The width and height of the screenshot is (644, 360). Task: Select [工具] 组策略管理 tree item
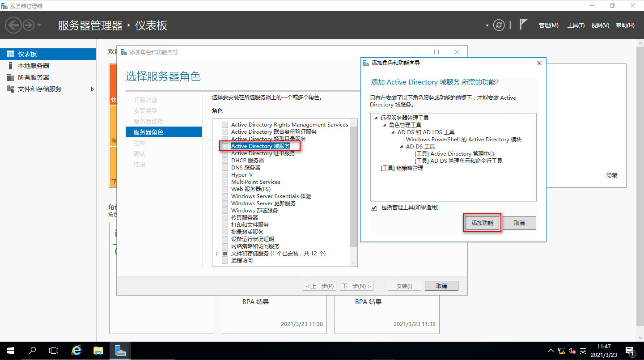[x=402, y=168]
